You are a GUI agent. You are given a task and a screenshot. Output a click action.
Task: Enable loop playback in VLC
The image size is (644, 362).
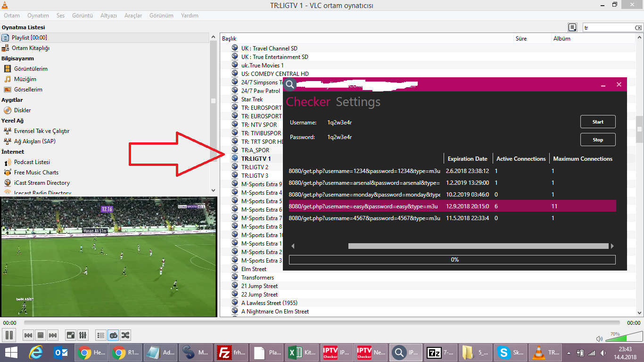(113, 335)
